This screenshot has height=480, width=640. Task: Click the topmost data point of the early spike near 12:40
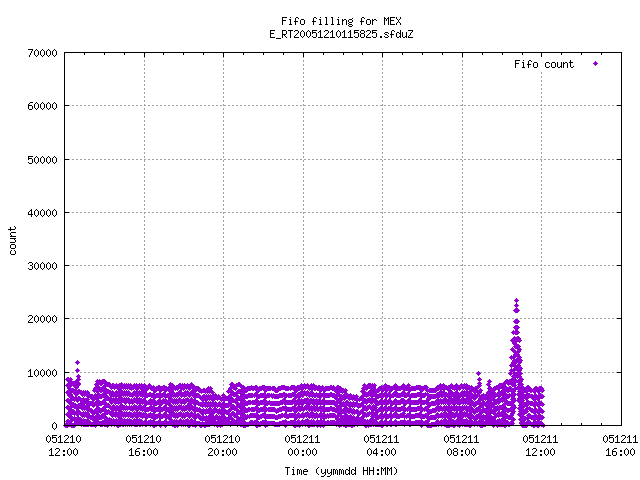tap(78, 362)
